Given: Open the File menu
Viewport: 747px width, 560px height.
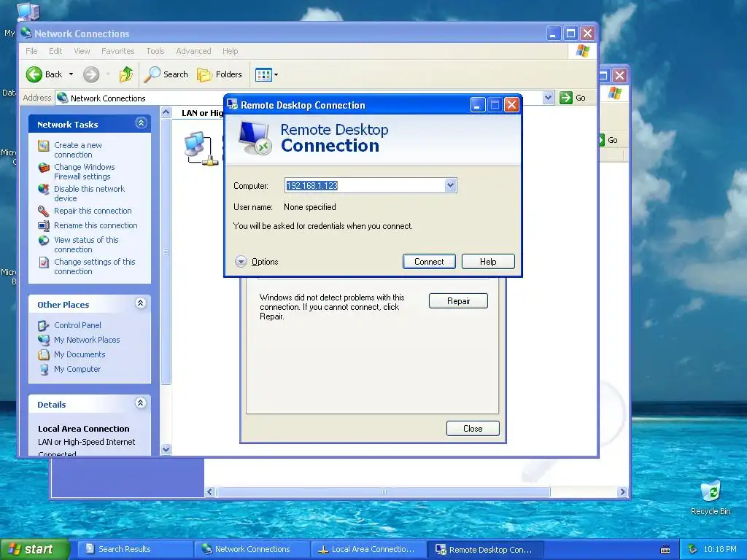Looking at the screenshot, I should click(x=31, y=51).
